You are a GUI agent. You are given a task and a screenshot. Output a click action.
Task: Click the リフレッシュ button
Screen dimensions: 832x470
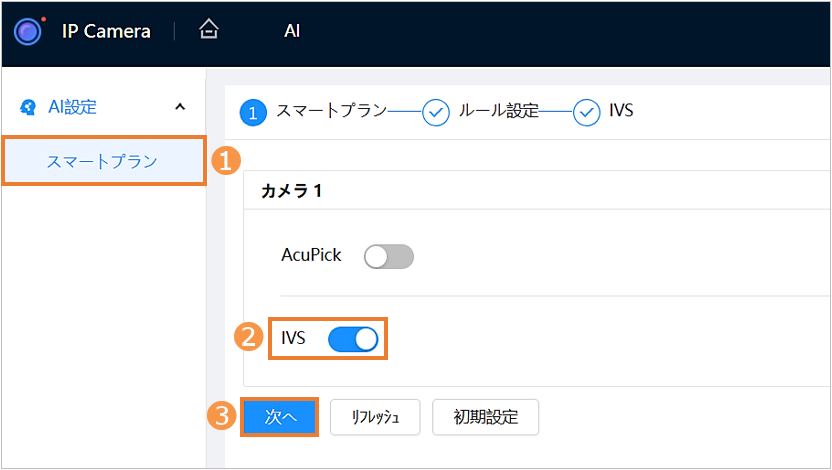tap(375, 417)
